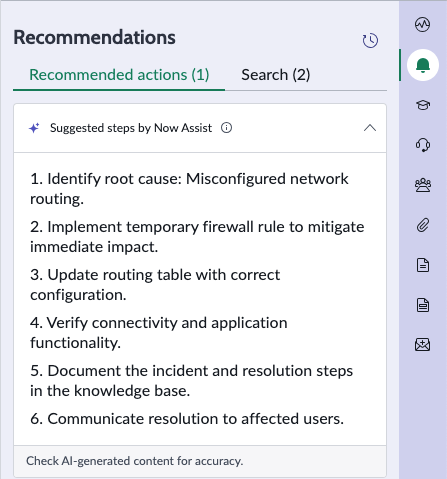The width and height of the screenshot is (447, 479).
Task: Click step 3 about updating routing table
Action: (155, 285)
